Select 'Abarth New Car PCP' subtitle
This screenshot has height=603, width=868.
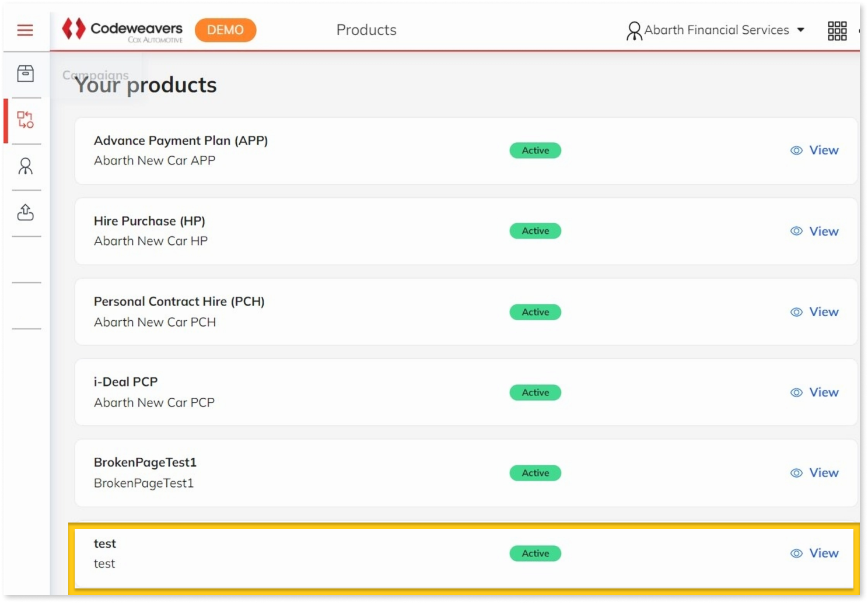point(154,402)
